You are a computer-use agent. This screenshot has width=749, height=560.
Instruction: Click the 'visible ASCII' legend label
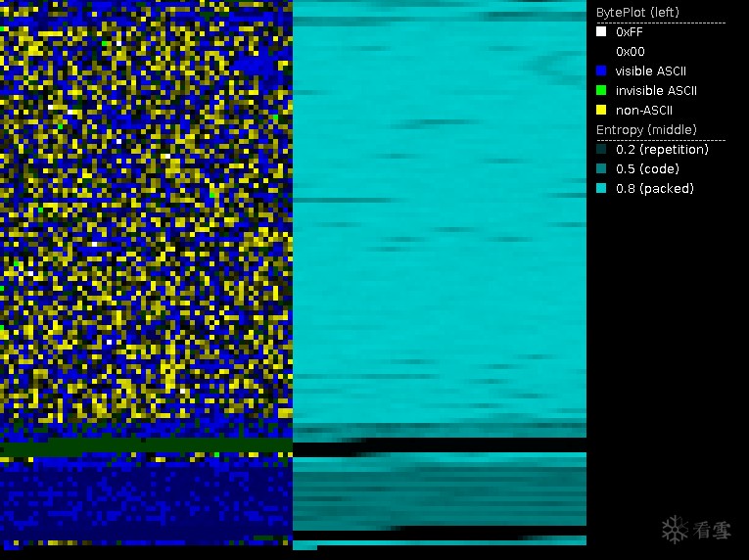tap(650, 71)
